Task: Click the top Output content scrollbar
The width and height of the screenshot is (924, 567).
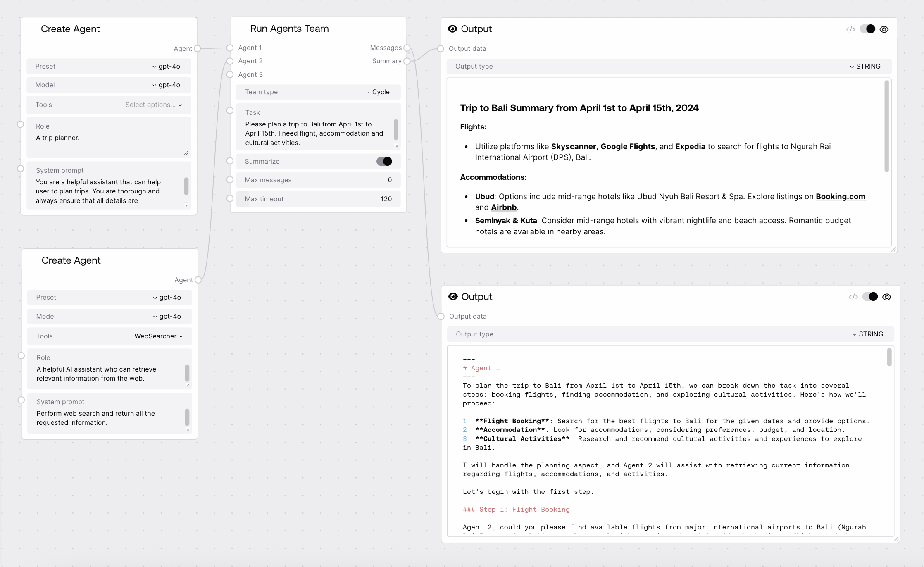Action: pyautogui.click(x=886, y=126)
